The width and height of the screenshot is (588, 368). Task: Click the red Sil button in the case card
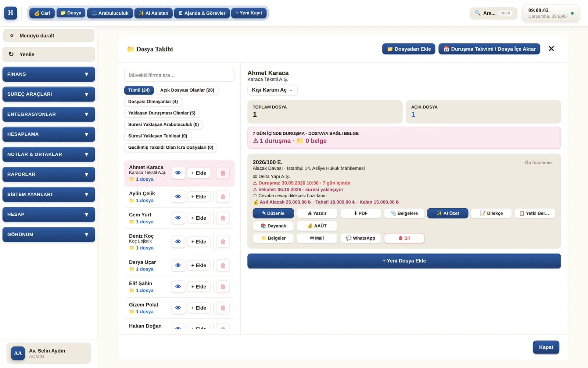(x=404, y=238)
